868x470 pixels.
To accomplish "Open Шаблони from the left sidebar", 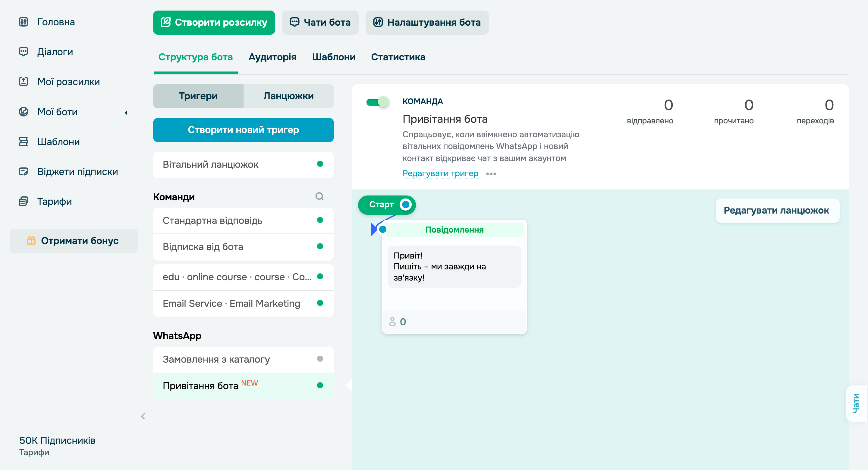I will coord(59,141).
